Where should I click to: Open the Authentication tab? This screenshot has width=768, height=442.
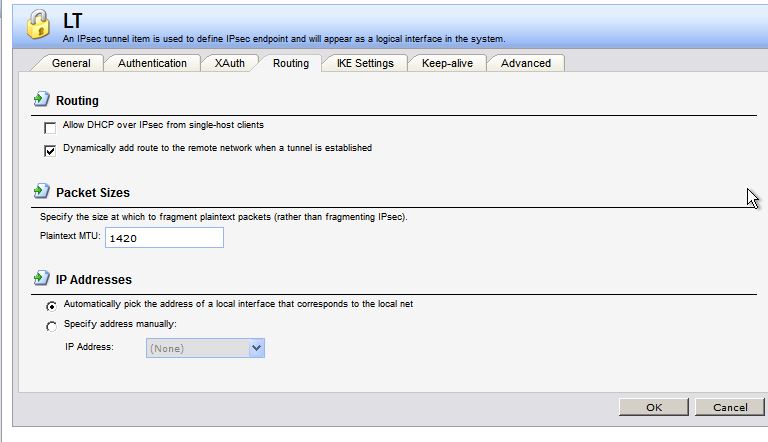(x=152, y=63)
